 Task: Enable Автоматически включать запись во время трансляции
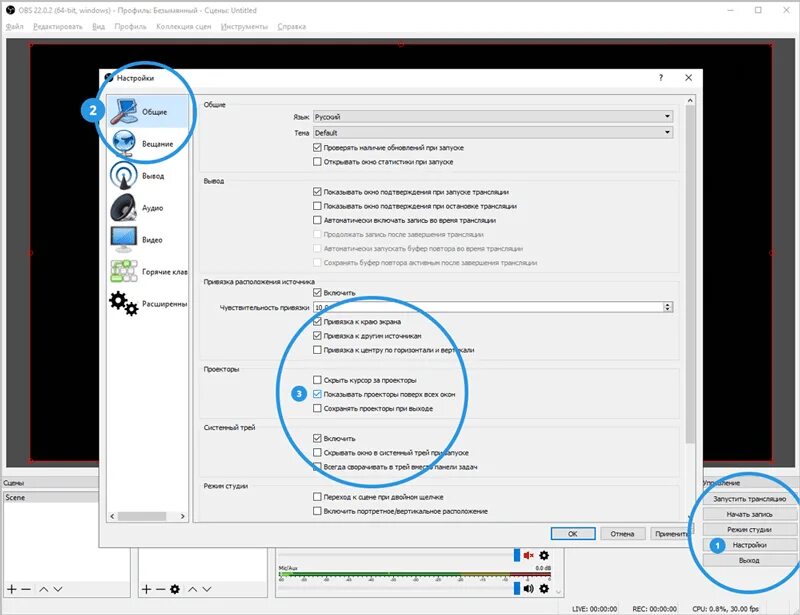coord(317,220)
